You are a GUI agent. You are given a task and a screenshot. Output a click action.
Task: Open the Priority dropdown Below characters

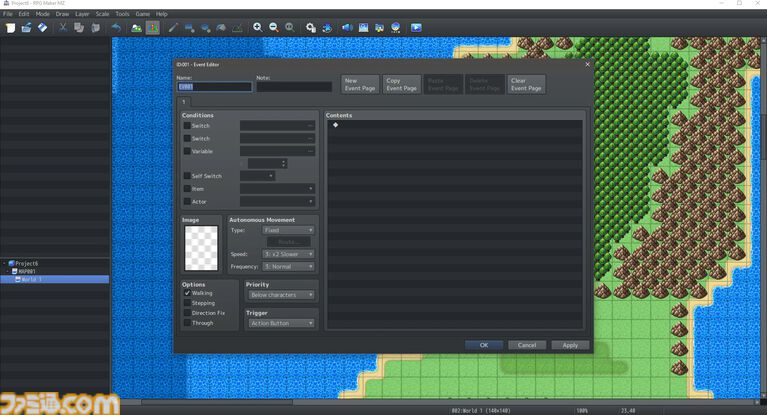click(x=281, y=295)
